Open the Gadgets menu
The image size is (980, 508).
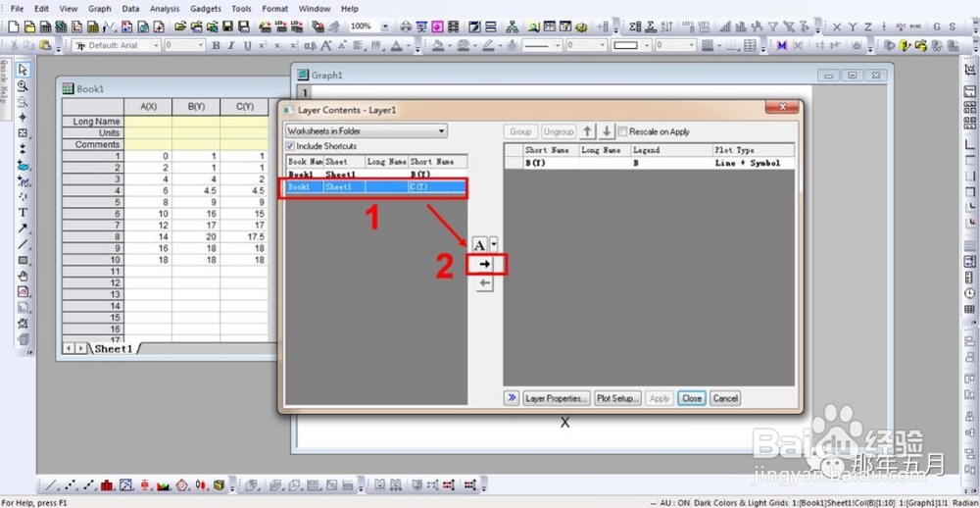pos(206,9)
